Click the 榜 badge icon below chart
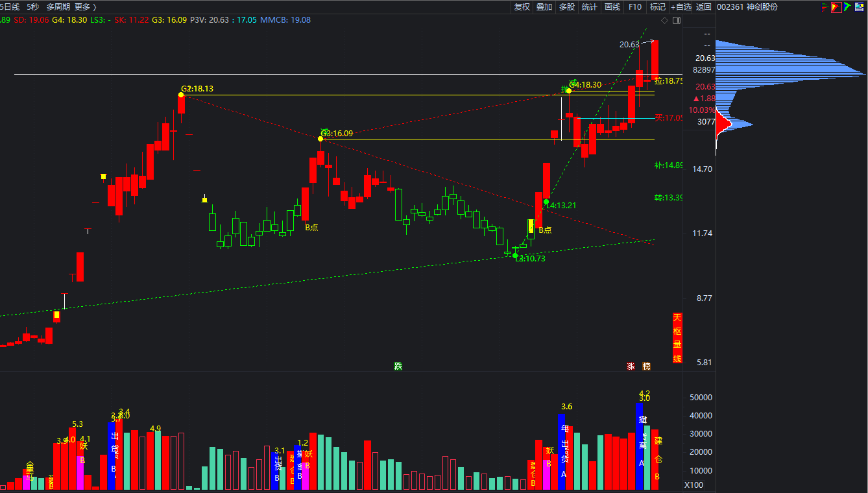868x493 pixels. (x=646, y=367)
